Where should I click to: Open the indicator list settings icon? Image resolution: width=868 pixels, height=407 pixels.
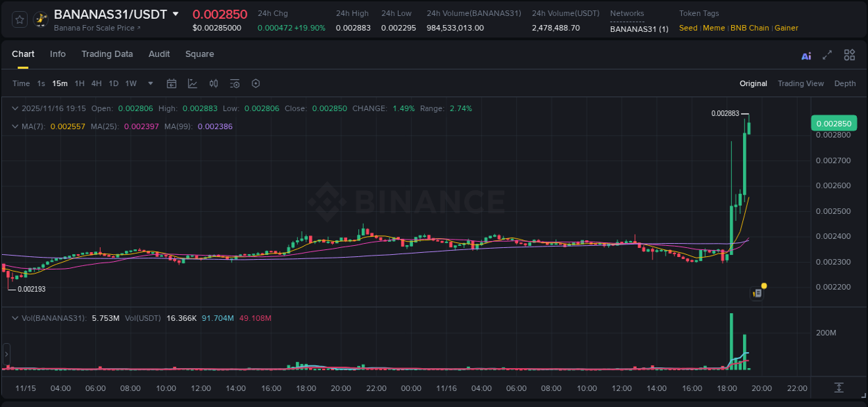point(235,83)
